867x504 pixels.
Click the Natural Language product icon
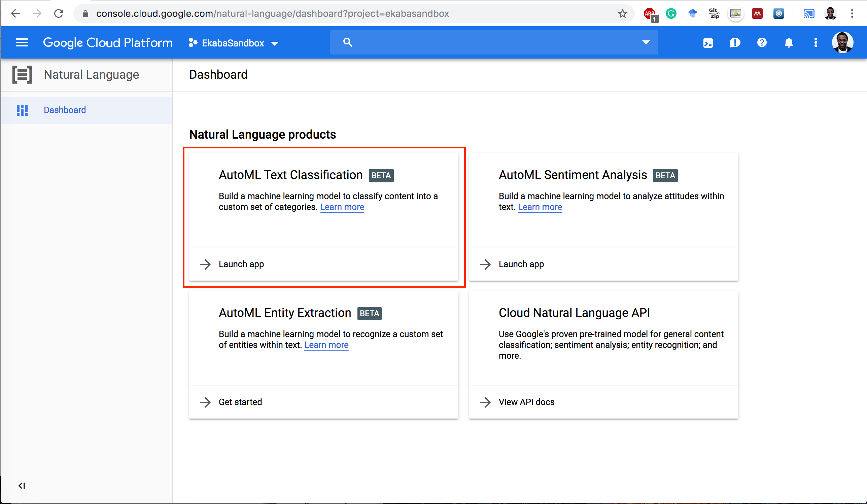point(22,75)
